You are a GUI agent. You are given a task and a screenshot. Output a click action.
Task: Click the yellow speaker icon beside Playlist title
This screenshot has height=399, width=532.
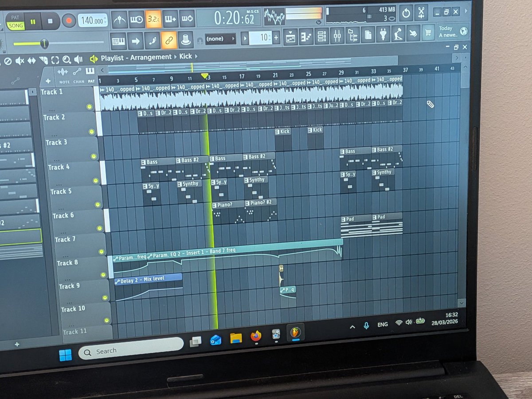(x=94, y=59)
